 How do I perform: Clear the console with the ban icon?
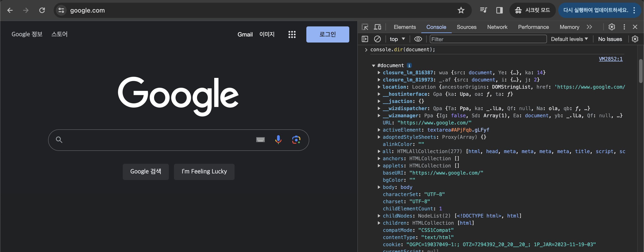point(377,39)
